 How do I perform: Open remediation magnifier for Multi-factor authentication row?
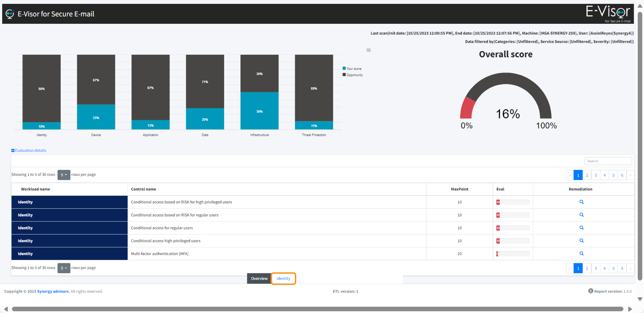(x=582, y=253)
